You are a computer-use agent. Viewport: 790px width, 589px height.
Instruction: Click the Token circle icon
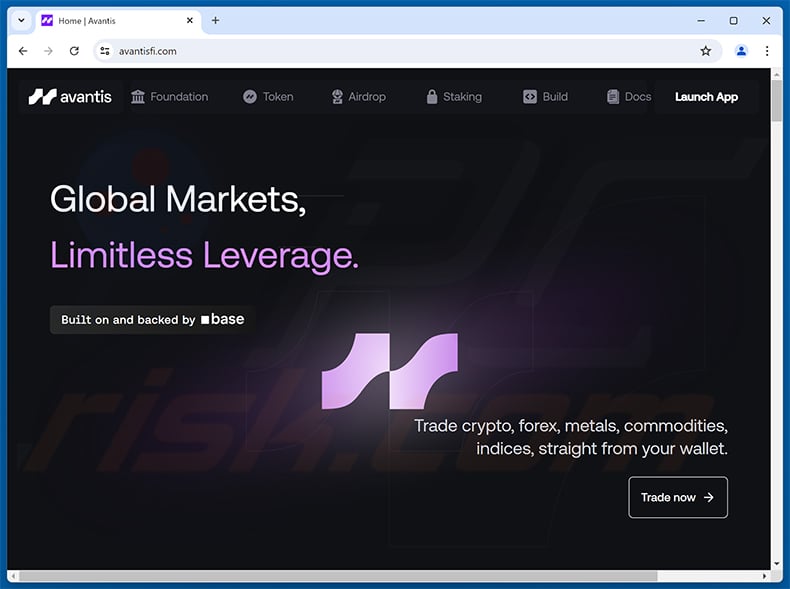tap(249, 96)
